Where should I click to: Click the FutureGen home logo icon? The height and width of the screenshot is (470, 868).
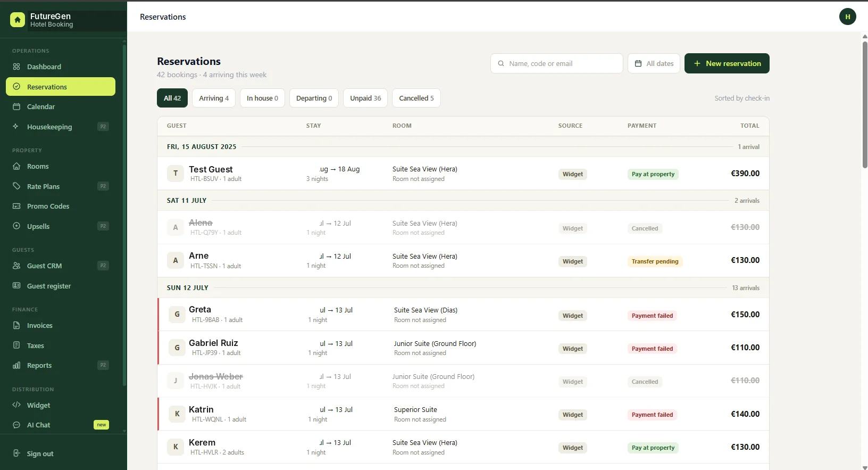(18, 20)
